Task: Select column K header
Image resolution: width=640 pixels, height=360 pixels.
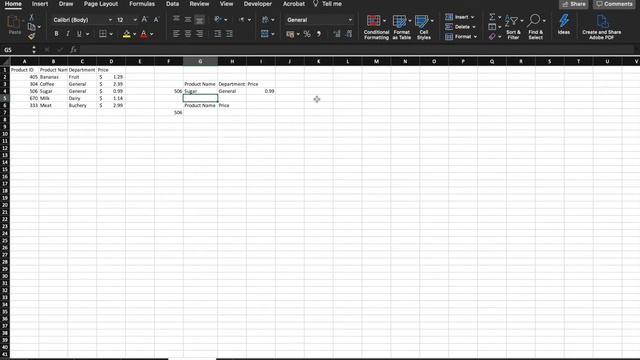Action: point(318,61)
